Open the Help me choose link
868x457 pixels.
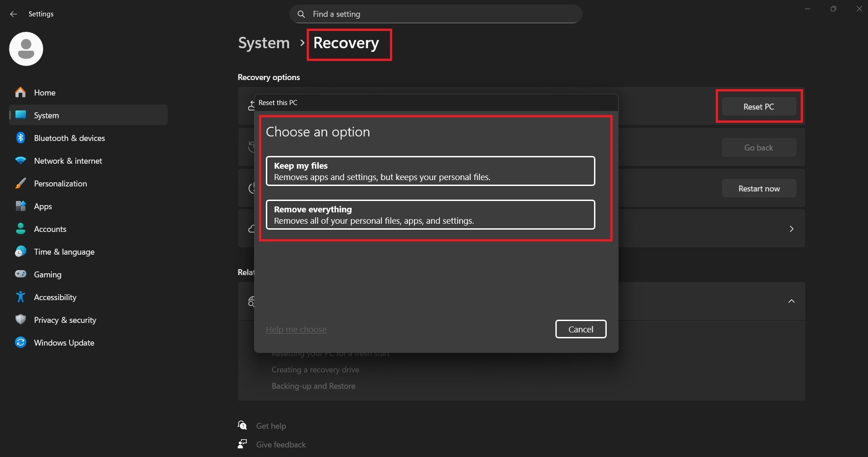[296, 329]
